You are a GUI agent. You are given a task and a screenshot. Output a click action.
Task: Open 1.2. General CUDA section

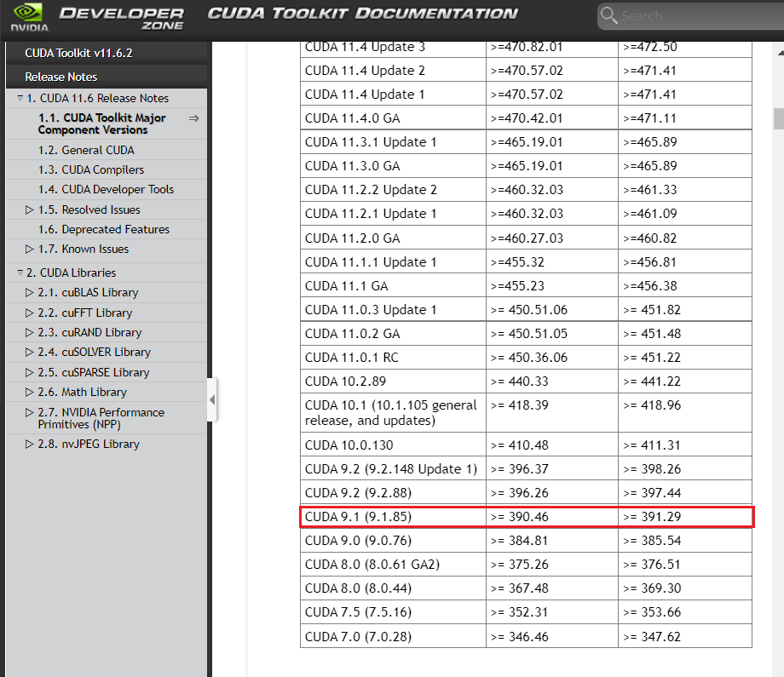tap(86, 150)
